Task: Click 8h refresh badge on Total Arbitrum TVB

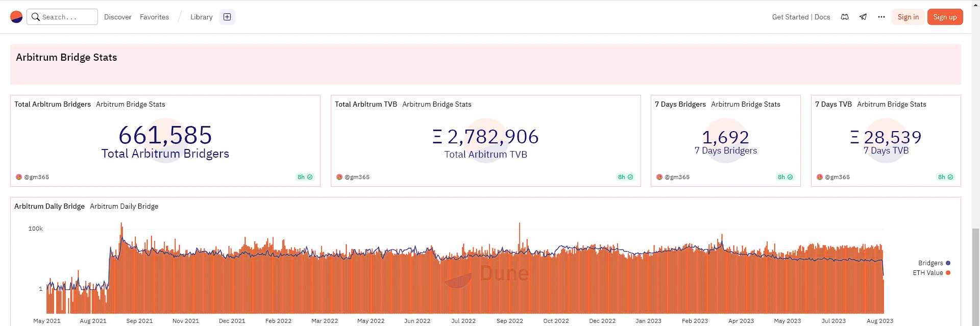Action: point(626,177)
